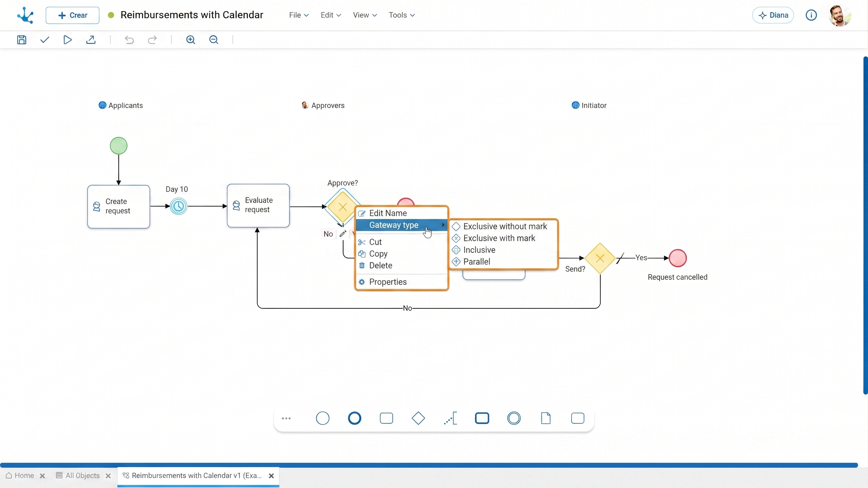
Task: Close the Home tab
Action: coord(43,476)
